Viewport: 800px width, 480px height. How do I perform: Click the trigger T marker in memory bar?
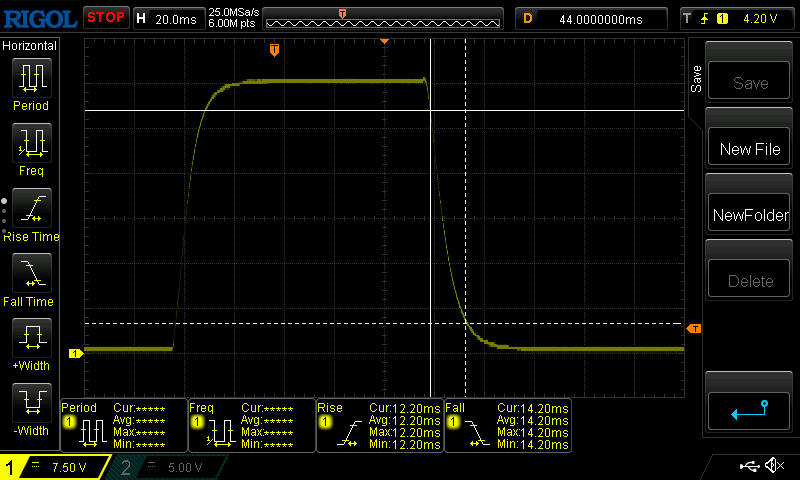pyautogui.click(x=342, y=14)
